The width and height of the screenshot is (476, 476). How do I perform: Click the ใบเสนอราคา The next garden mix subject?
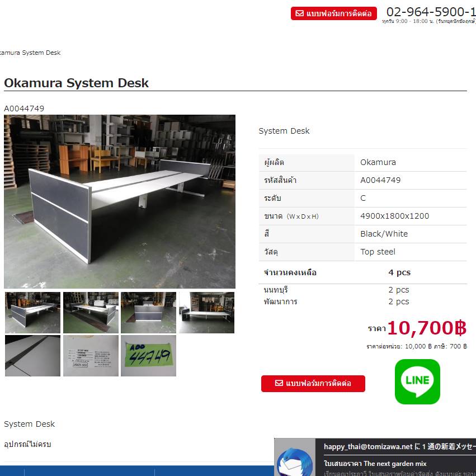click(375, 464)
